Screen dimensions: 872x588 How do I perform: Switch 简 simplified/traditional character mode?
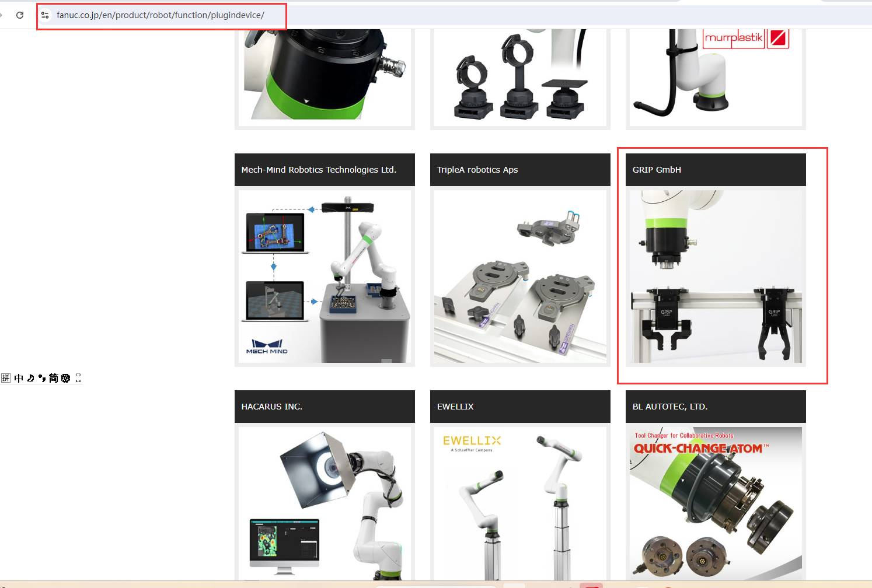54,378
